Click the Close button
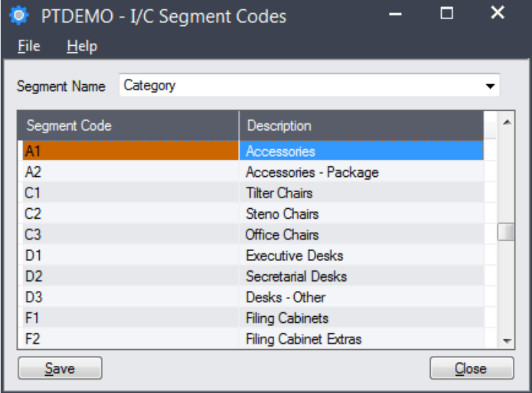This screenshot has width=532, height=393. (472, 368)
